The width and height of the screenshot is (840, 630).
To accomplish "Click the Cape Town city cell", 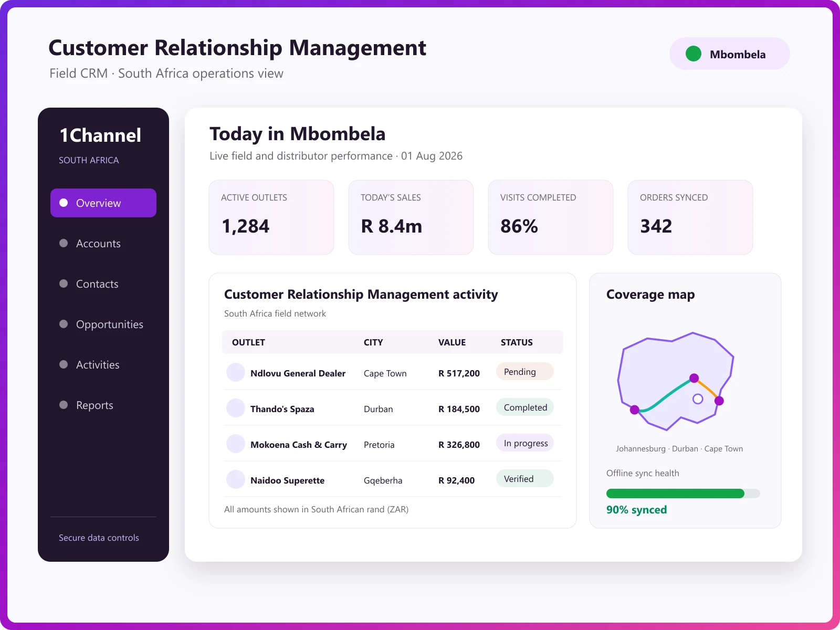I will coord(385,373).
